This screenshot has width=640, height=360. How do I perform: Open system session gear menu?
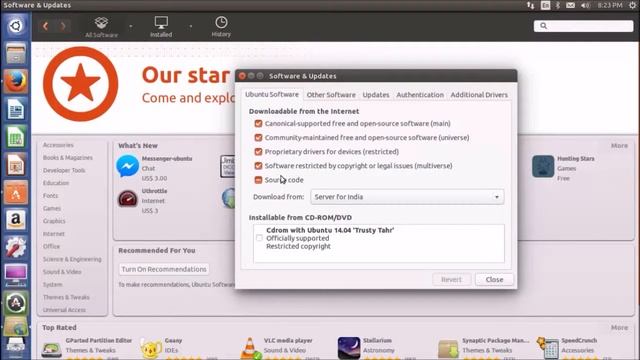pyautogui.click(x=632, y=5)
